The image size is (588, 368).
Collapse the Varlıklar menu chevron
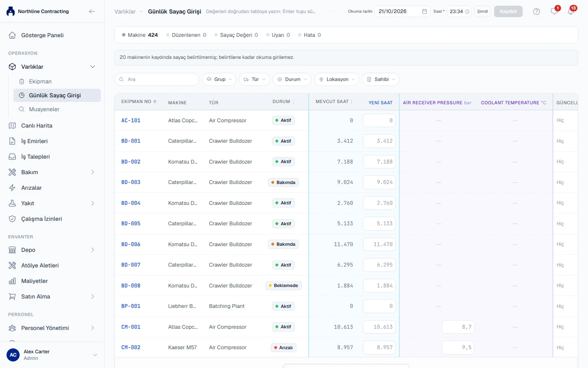93,67
